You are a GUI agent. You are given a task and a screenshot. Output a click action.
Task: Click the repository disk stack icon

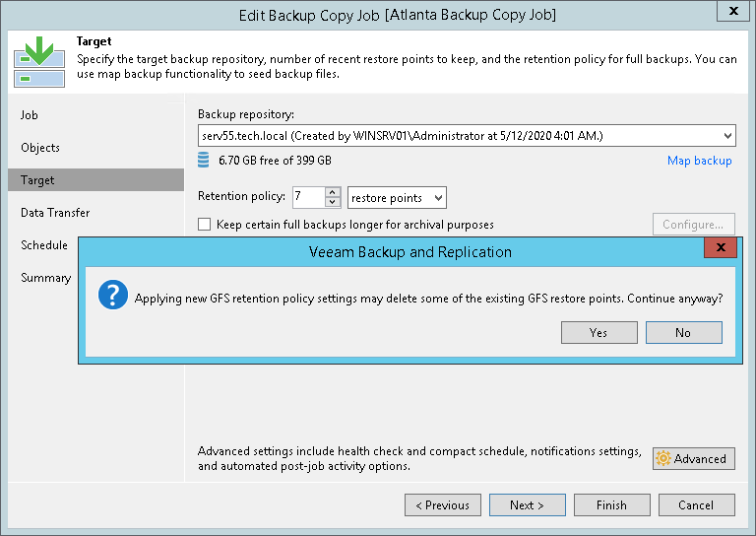204,161
